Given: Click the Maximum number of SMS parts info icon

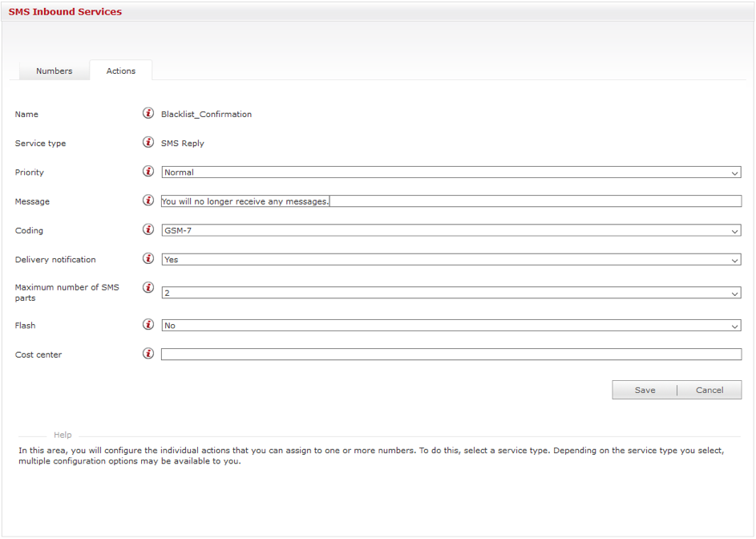Looking at the screenshot, I should pyautogui.click(x=148, y=288).
